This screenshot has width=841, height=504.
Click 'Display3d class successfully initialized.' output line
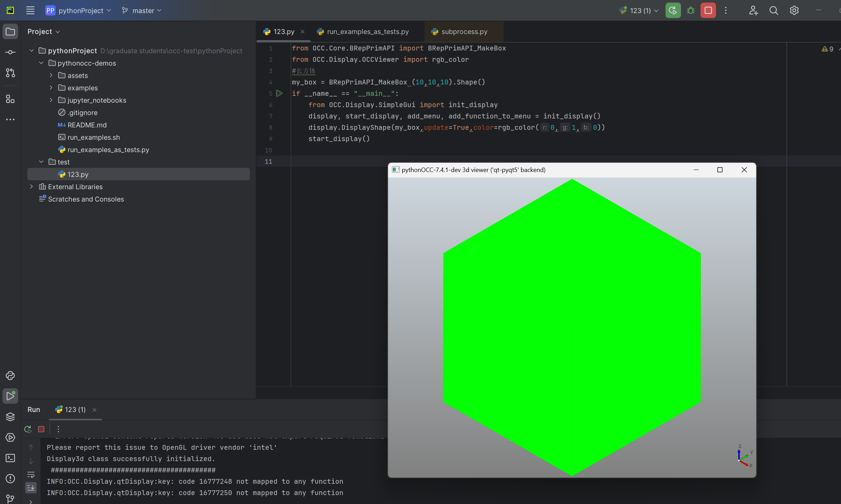coord(131,459)
